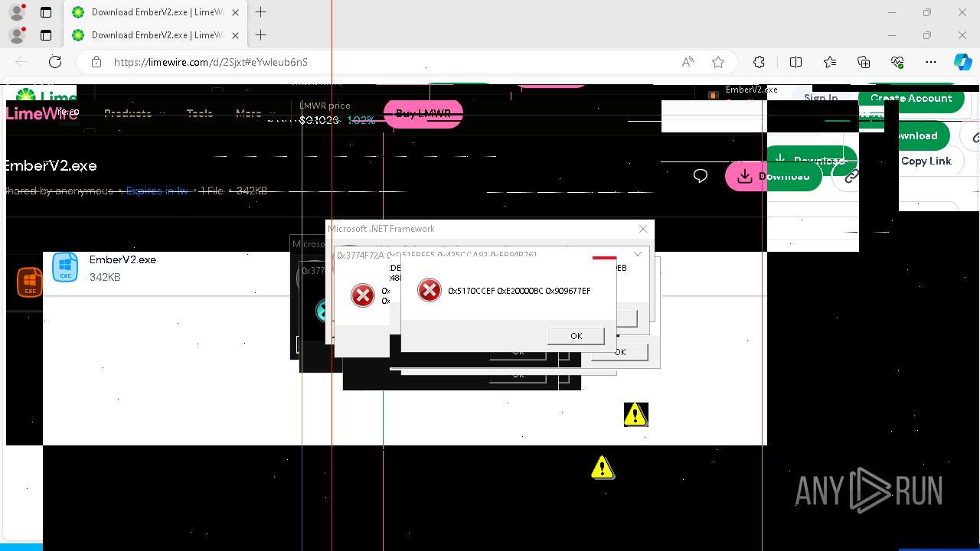This screenshot has height=551, width=980.
Task: Click OK in the 0x5170CCEF error dialog
Action: coord(576,336)
